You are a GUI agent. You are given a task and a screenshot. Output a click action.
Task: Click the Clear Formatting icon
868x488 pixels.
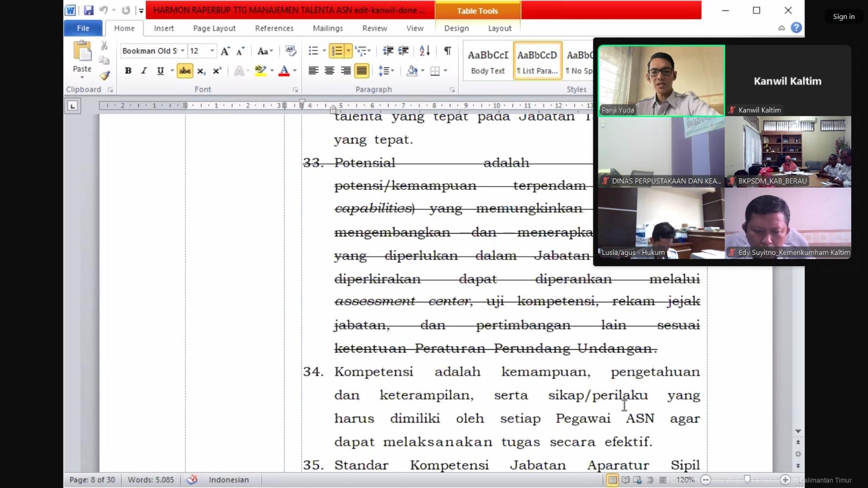coord(291,51)
